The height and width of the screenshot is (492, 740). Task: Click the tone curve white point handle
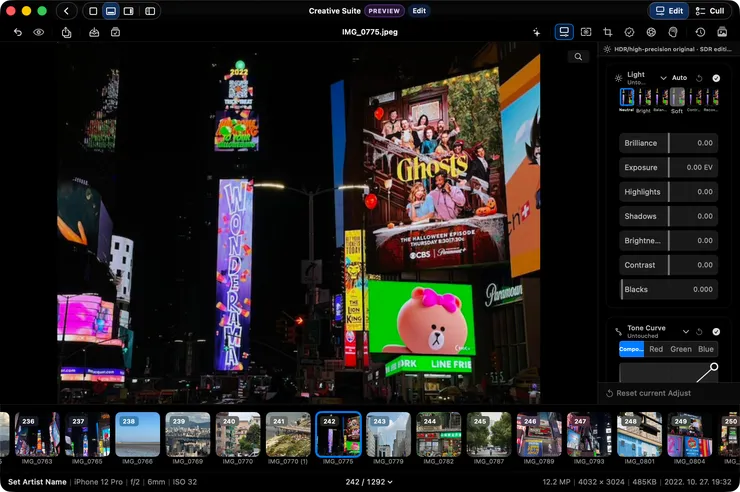coord(714,367)
